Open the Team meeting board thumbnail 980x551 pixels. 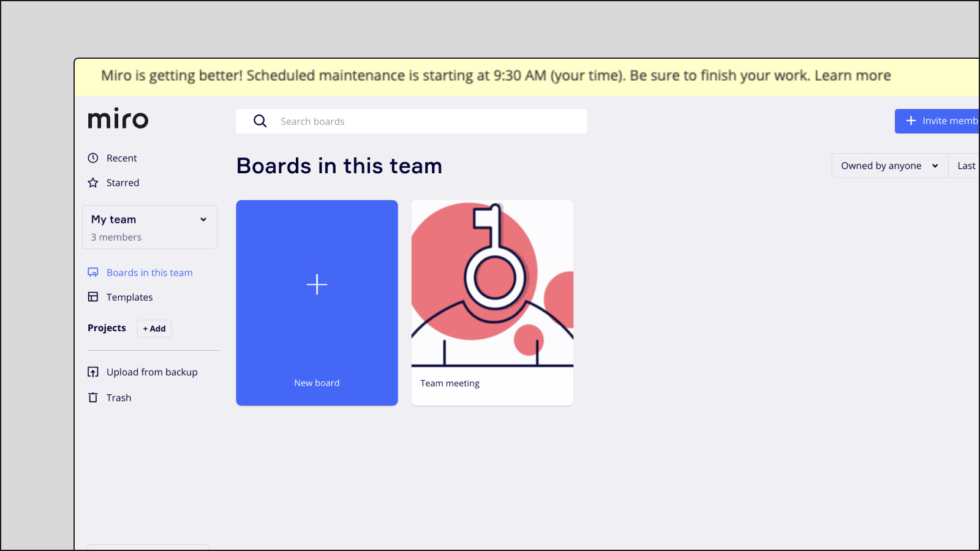point(492,283)
